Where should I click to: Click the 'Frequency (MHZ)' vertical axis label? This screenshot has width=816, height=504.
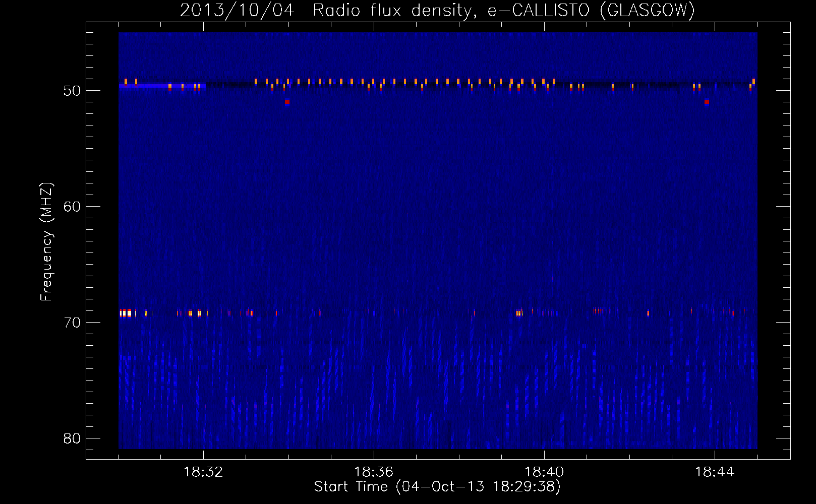tap(46, 241)
